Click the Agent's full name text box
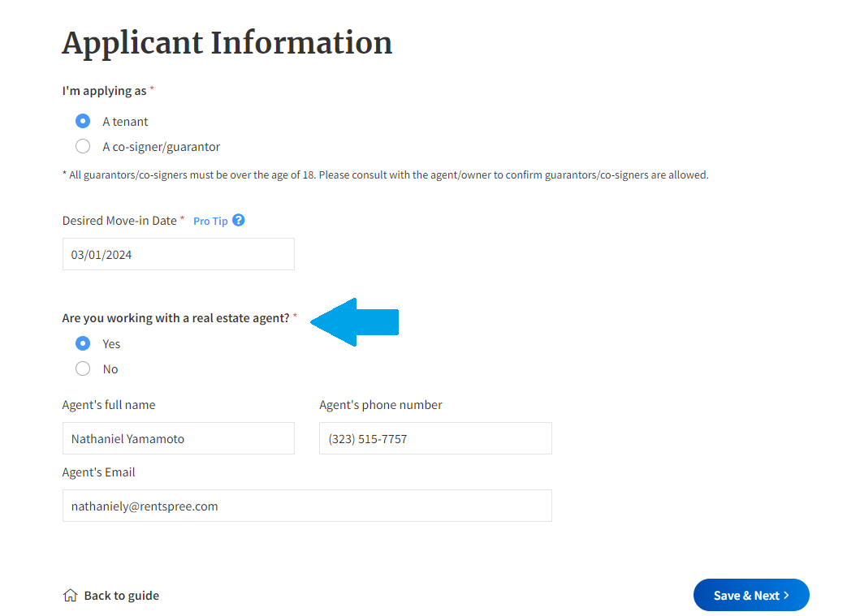 [x=178, y=438]
